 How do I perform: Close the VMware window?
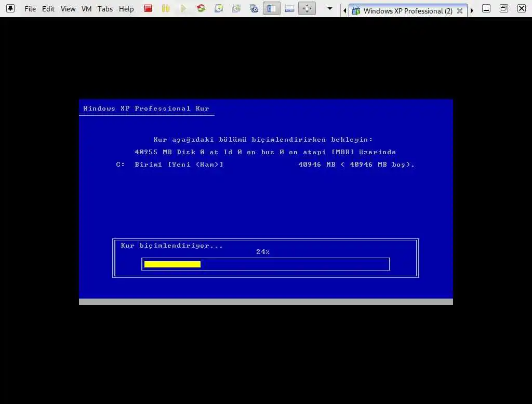[x=522, y=8]
